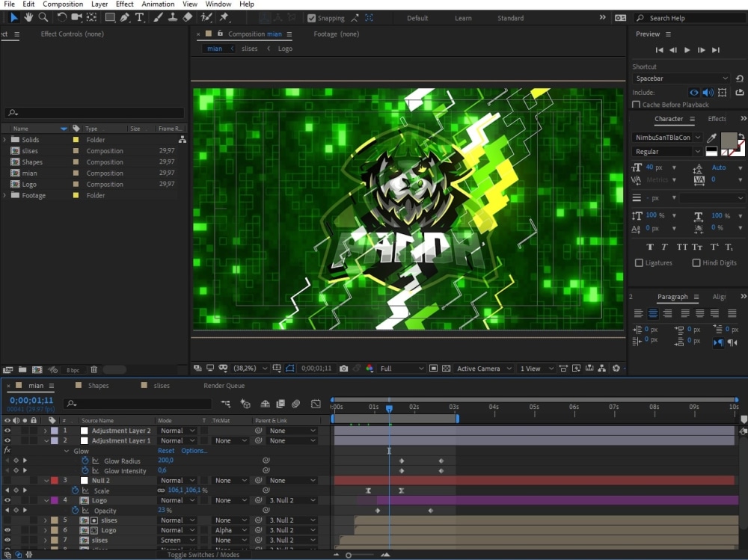Screen dimensions: 748x560
Task: Open the magnification (38,2%) dropdown
Action: (250, 369)
